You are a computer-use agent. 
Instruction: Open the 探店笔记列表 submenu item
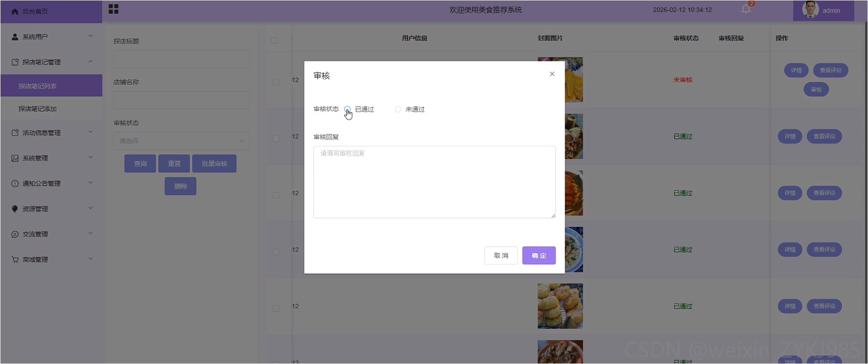51,86
